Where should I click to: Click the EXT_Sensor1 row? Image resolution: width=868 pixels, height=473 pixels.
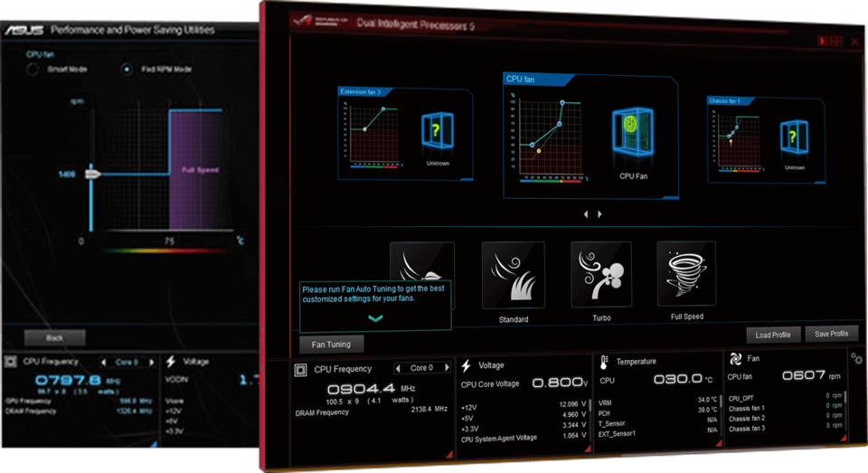tap(657, 433)
